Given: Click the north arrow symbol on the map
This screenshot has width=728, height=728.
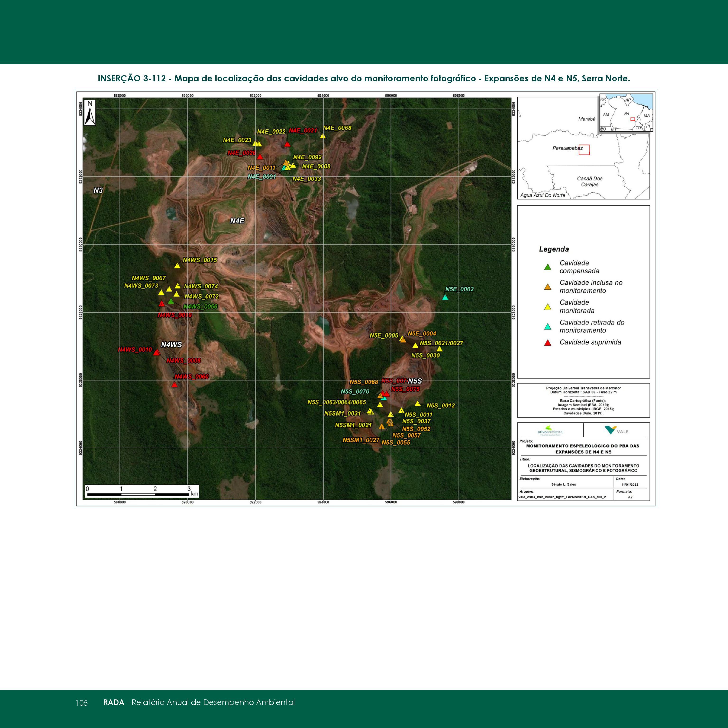Looking at the screenshot, I should point(90,113).
